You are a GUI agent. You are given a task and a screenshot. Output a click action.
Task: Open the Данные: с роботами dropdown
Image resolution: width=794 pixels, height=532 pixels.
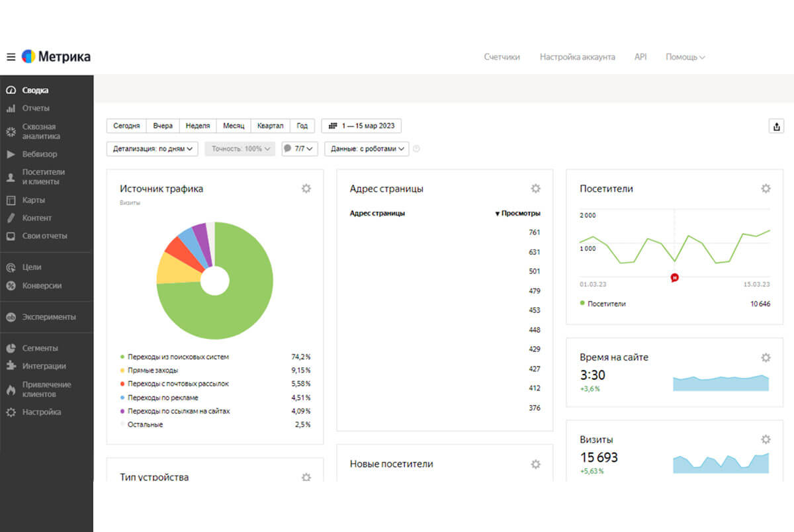[x=367, y=149]
